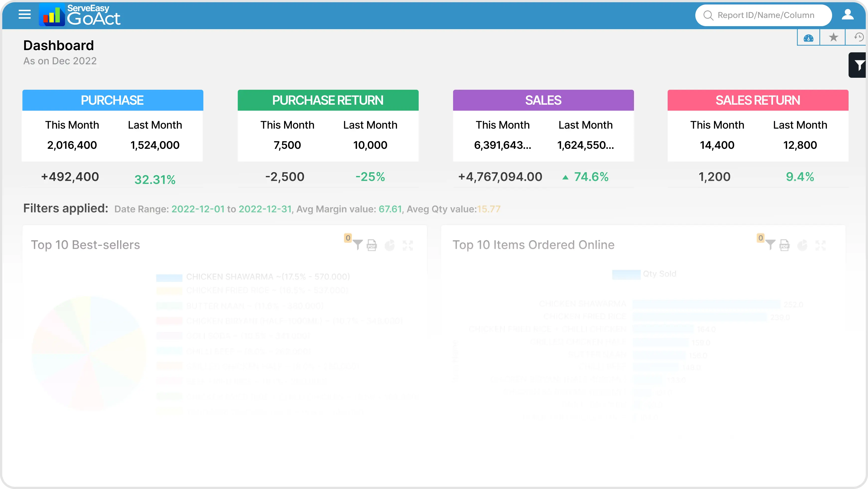This screenshot has height=489, width=868.
Task: Open the user profile account menu
Action: pos(848,15)
